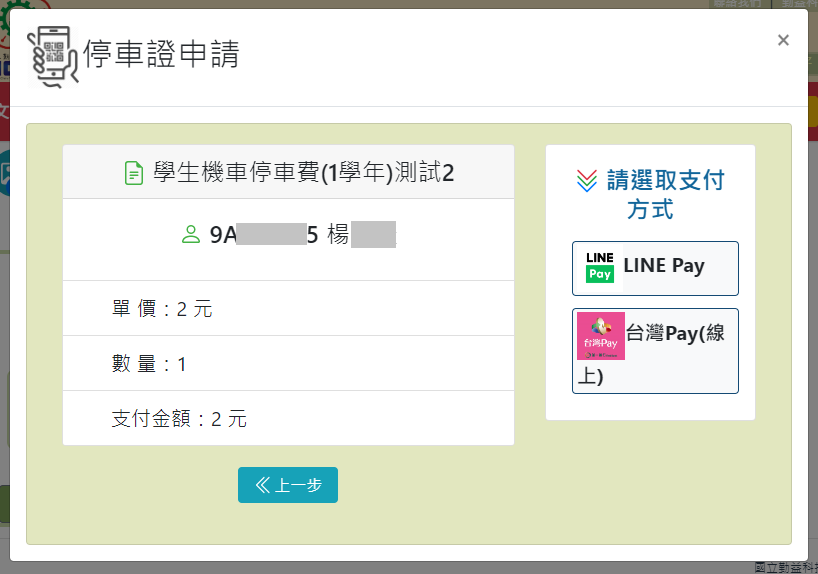Click the double chevron down icon
The image size is (818, 574).
coord(586,181)
